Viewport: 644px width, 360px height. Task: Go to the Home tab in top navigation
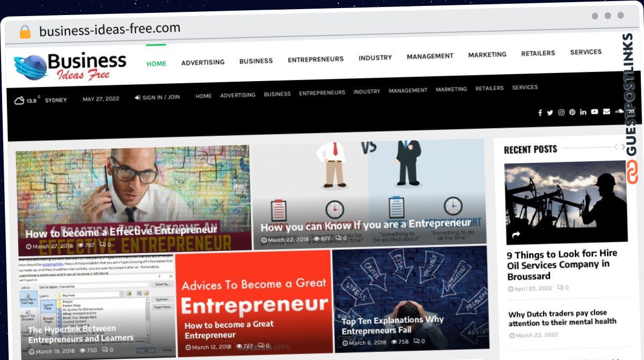coord(157,63)
